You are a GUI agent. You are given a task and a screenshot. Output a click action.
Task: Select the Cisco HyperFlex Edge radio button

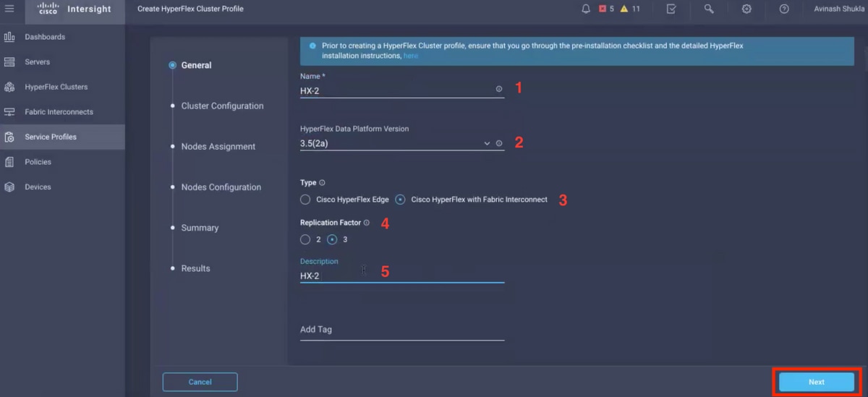pyautogui.click(x=305, y=199)
